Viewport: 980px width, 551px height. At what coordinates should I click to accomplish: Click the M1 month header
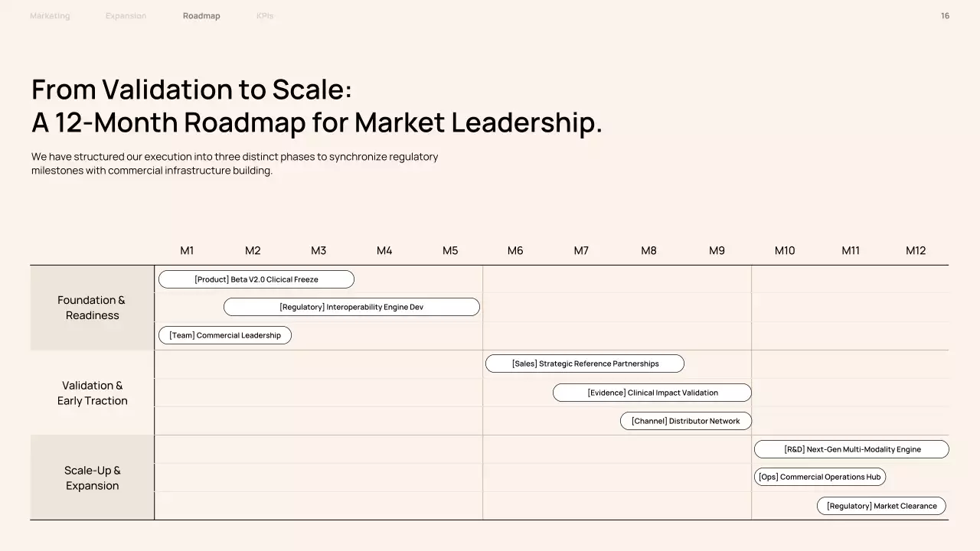tap(187, 251)
